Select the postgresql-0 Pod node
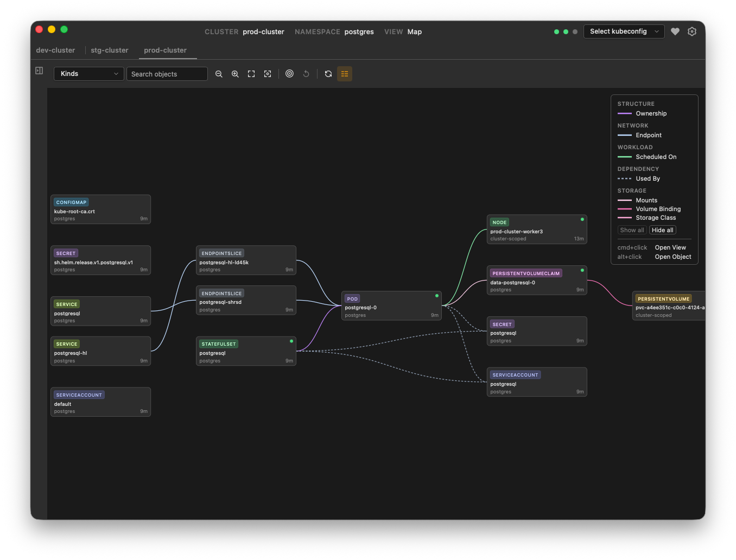 coord(391,306)
